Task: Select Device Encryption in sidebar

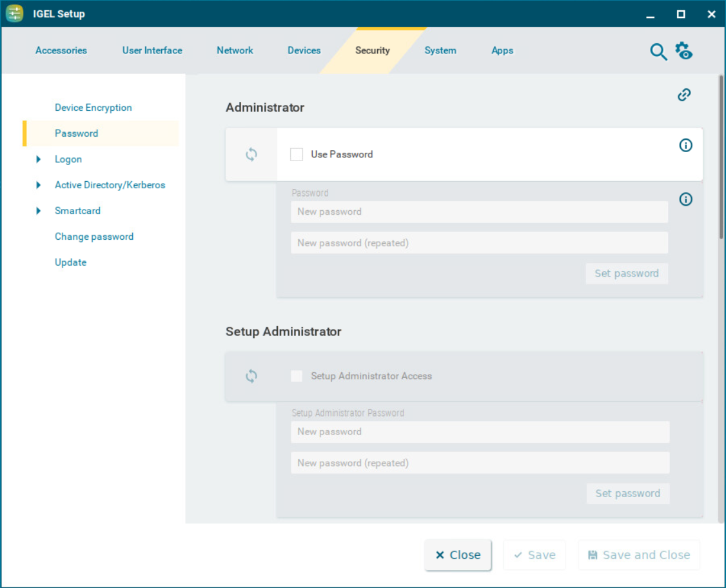Action: (x=93, y=108)
